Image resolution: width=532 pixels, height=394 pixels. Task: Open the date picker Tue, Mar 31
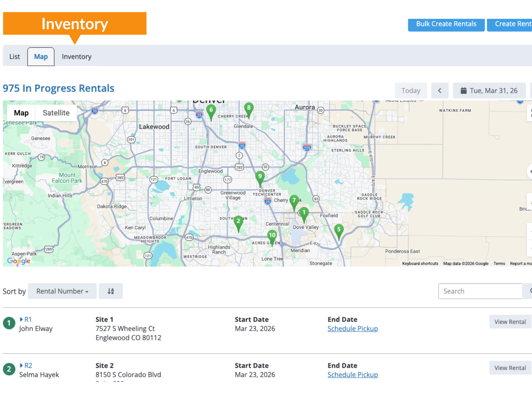pos(489,91)
